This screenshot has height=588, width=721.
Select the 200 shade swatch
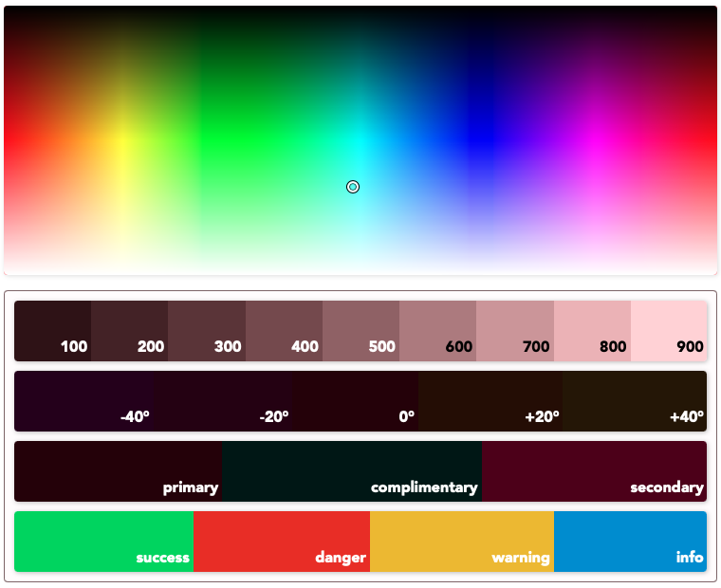point(130,331)
